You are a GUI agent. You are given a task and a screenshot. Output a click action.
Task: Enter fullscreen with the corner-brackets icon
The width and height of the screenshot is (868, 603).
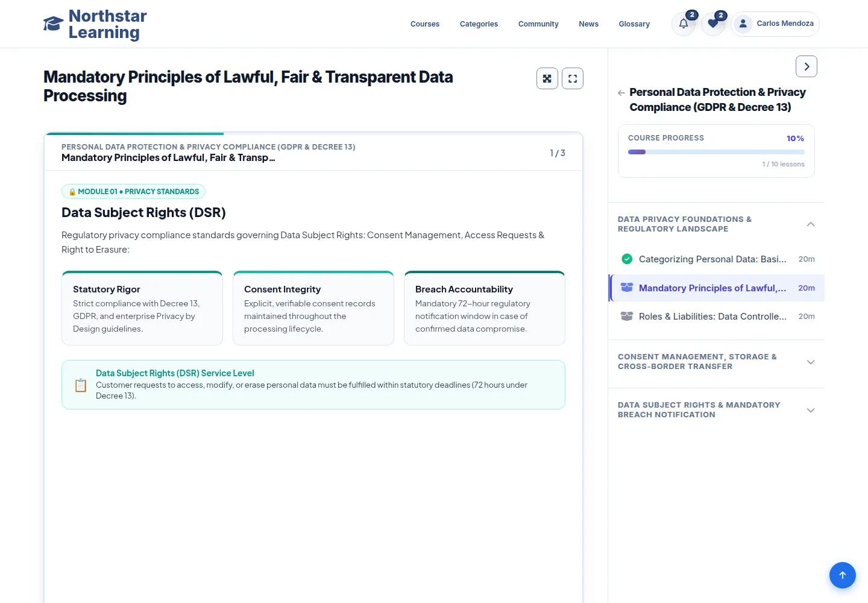point(573,78)
